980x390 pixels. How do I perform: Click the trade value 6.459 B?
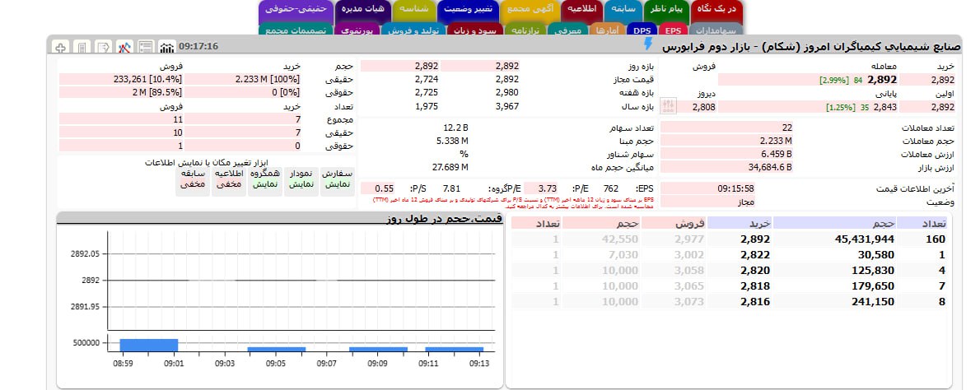click(x=777, y=154)
